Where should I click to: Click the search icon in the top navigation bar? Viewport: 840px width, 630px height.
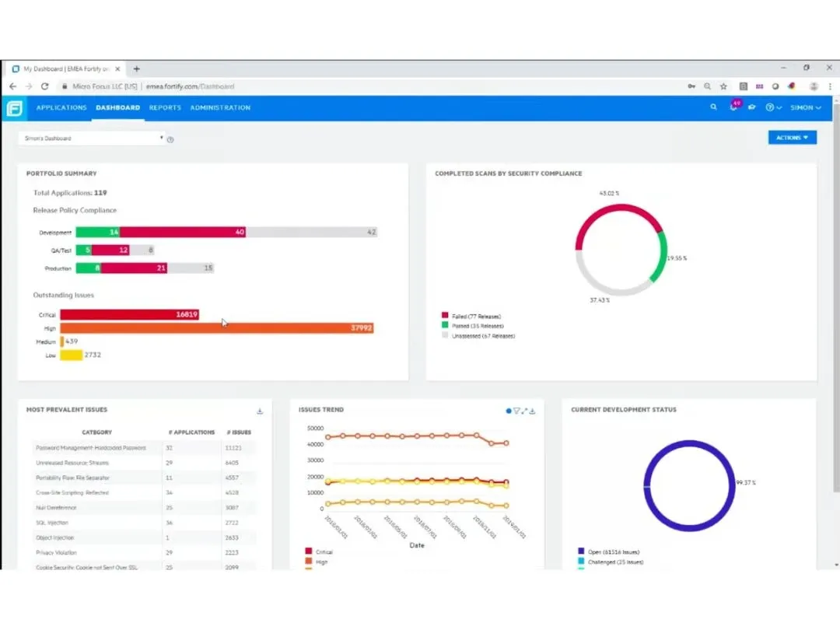click(x=714, y=107)
